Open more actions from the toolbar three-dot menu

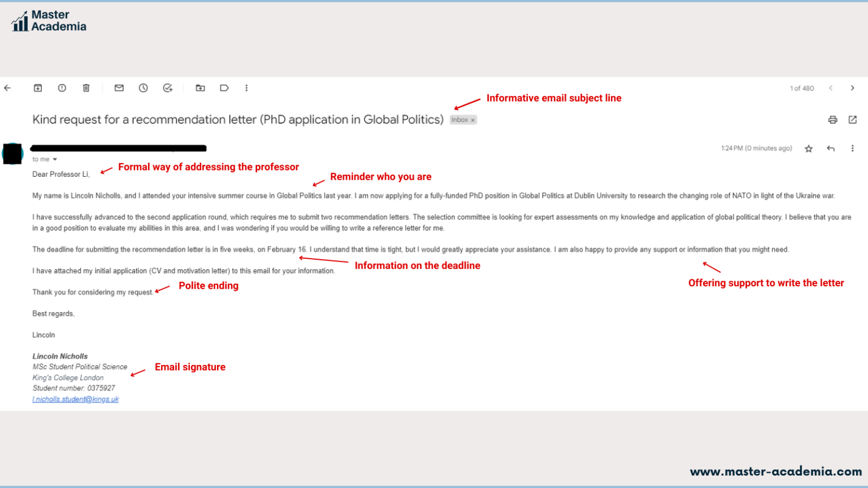(x=246, y=88)
